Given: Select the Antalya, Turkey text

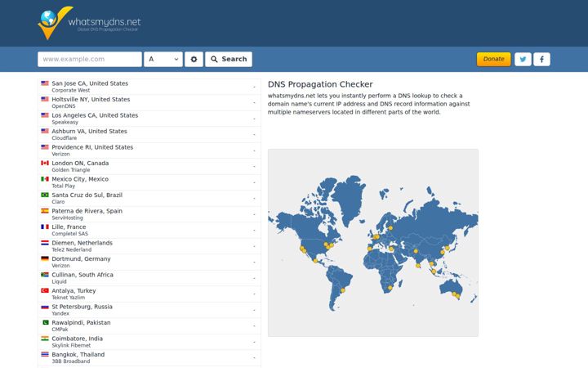Looking at the screenshot, I should click(x=73, y=290).
